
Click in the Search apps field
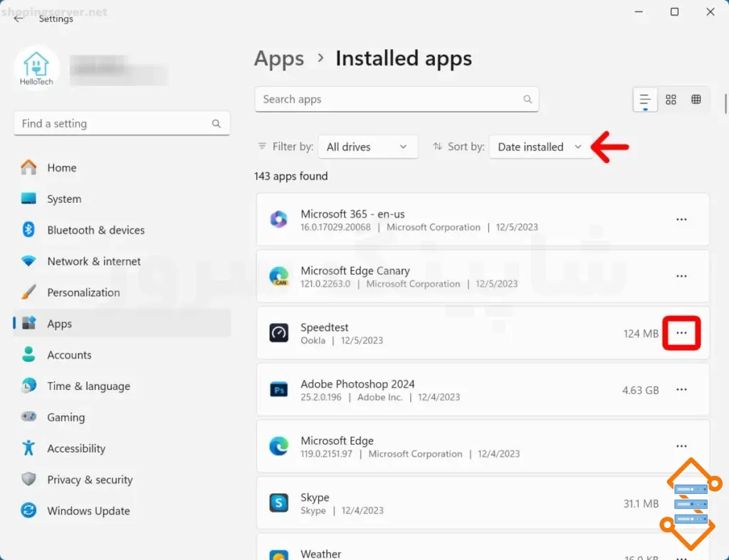(397, 99)
